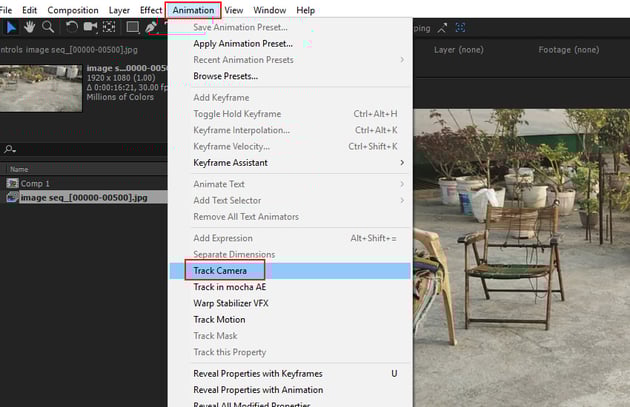Click the Project panel search field

(x=84, y=149)
